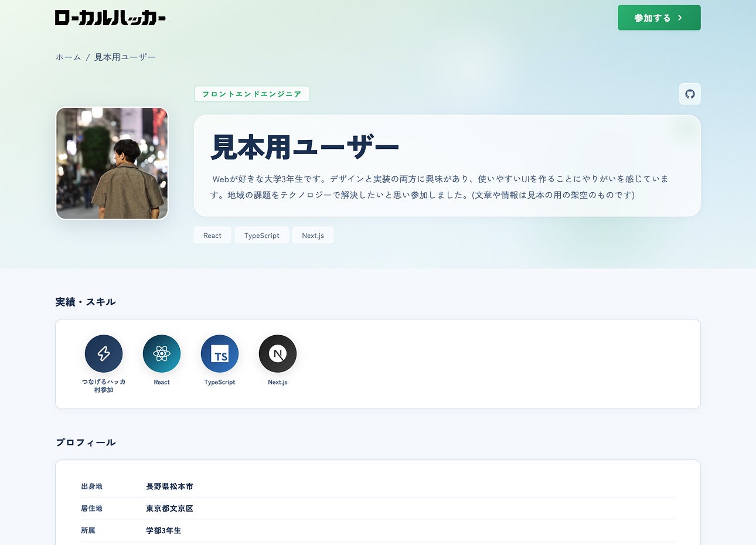Select the Next.js skill tag

coord(313,236)
